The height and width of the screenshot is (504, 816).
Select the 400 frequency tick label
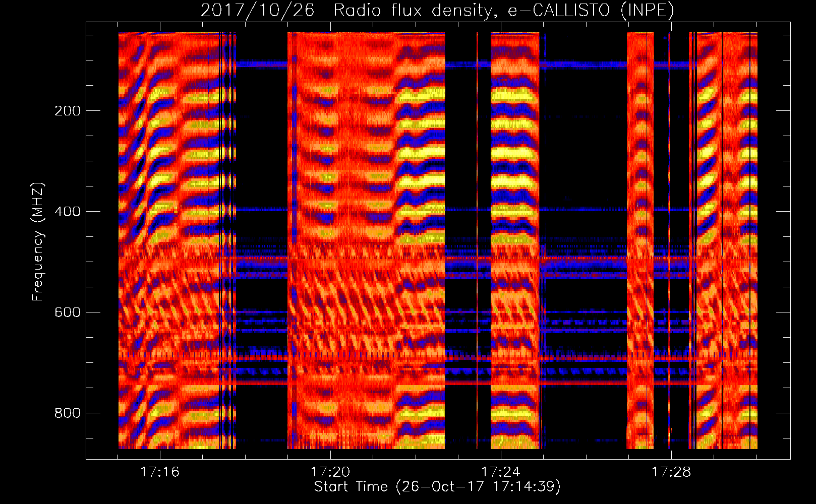(x=68, y=212)
